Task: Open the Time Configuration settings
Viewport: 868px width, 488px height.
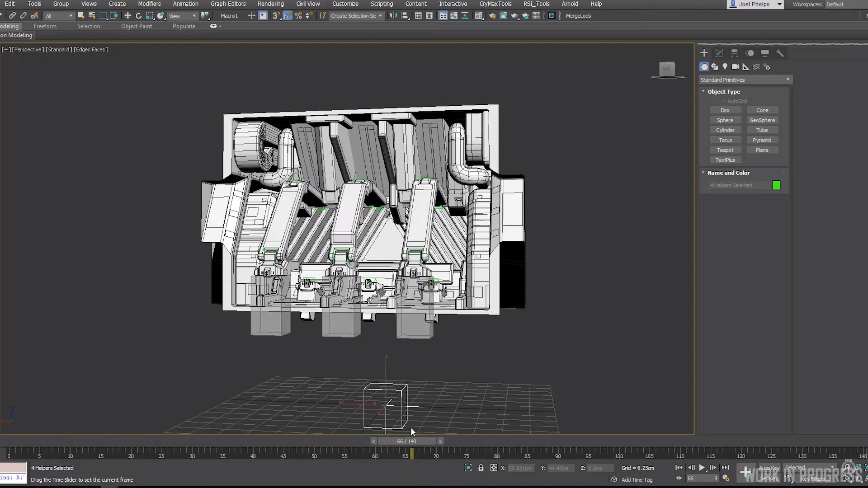Action: (x=726, y=478)
